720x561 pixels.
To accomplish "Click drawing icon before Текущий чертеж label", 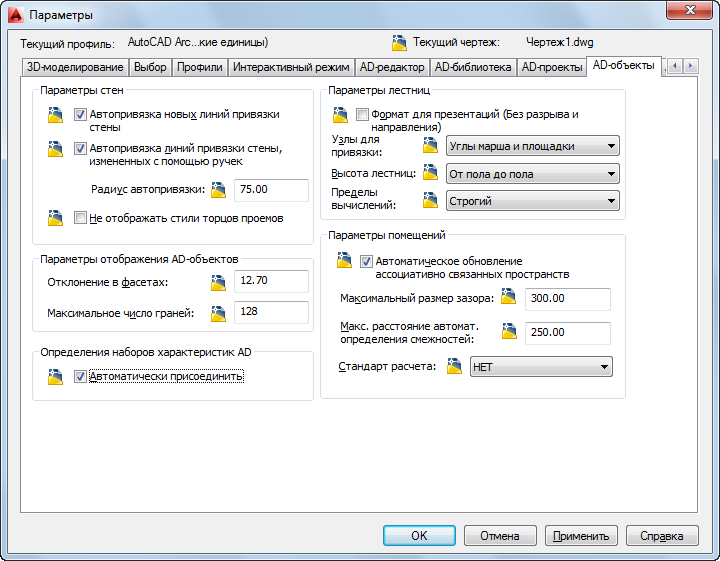I will coord(399,43).
